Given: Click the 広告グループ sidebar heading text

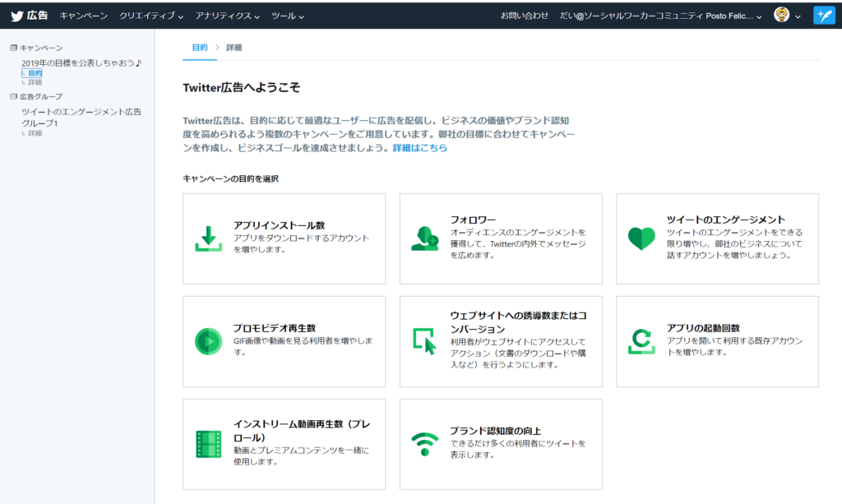Looking at the screenshot, I should click(41, 97).
